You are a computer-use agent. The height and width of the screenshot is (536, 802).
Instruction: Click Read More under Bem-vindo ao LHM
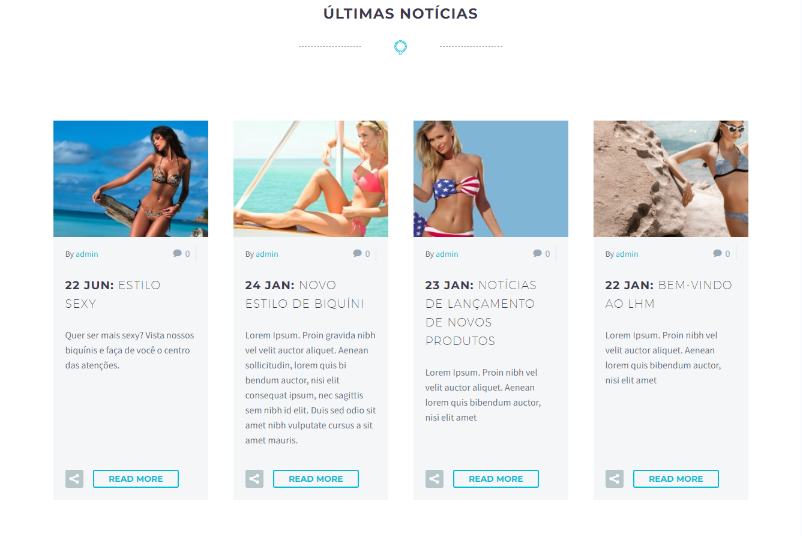point(676,479)
